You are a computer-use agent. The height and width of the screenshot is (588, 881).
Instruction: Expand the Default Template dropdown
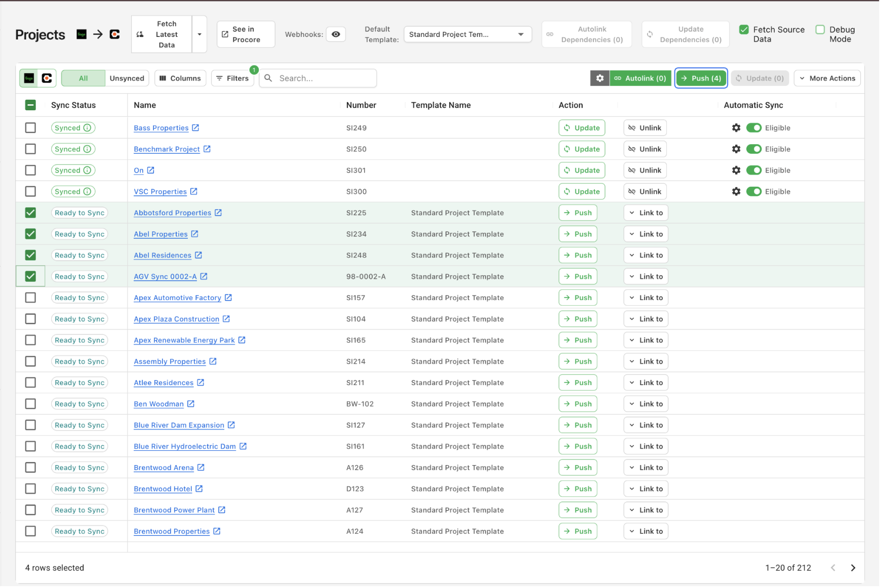tap(467, 34)
